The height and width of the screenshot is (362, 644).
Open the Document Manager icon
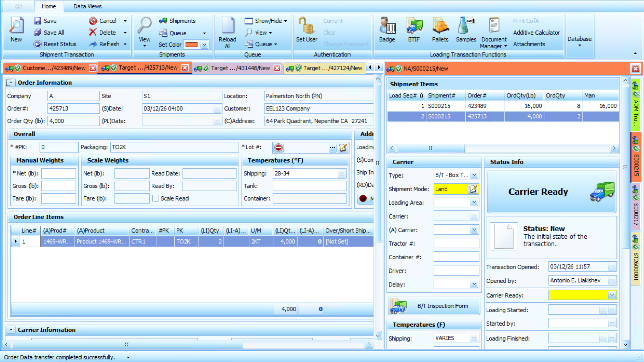click(x=494, y=25)
